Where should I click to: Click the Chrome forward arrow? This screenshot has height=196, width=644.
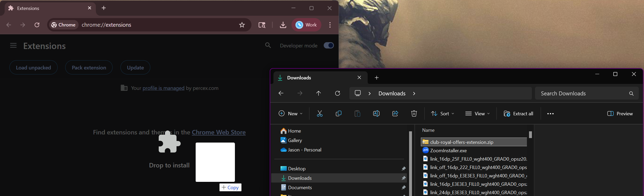click(23, 25)
